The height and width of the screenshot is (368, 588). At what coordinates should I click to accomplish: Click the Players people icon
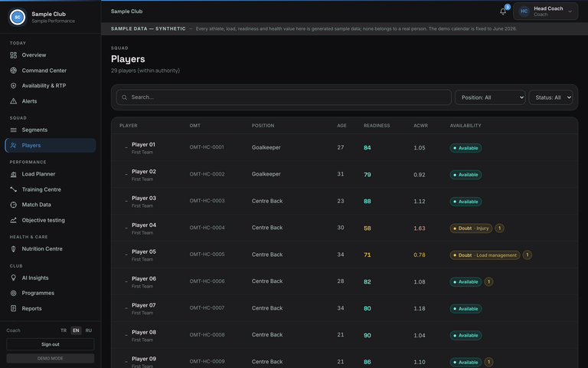pyautogui.click(x=14, y=146)
